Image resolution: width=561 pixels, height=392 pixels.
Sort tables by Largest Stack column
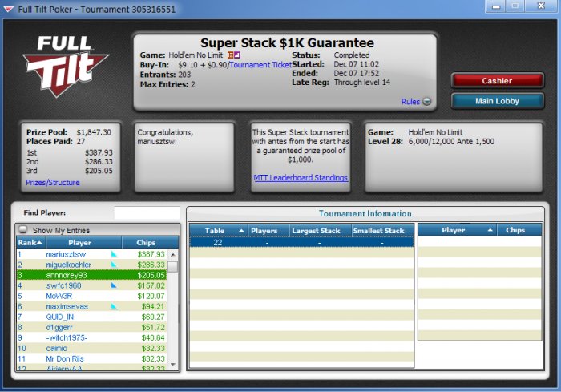321,231
